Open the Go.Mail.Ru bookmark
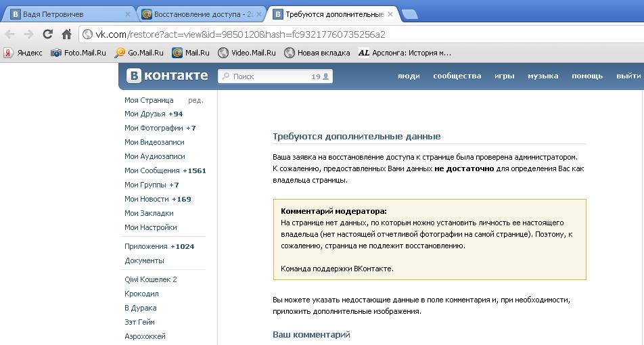The image size is (644, 345). tap(139, 53)
